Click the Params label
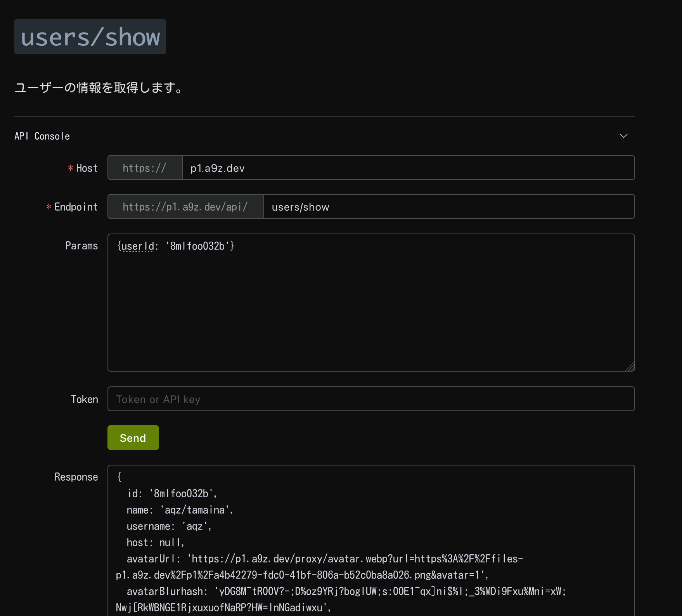682x616 pixels. [81, 246]
